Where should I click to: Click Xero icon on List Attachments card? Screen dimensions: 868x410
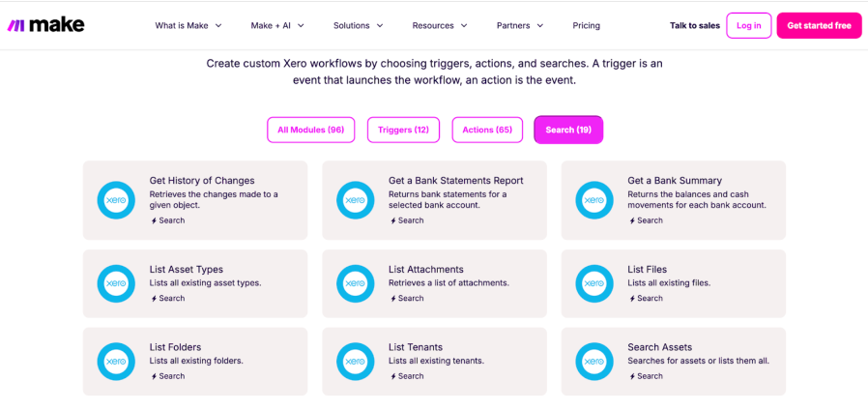pyautogui.click(x=356, y=283)
